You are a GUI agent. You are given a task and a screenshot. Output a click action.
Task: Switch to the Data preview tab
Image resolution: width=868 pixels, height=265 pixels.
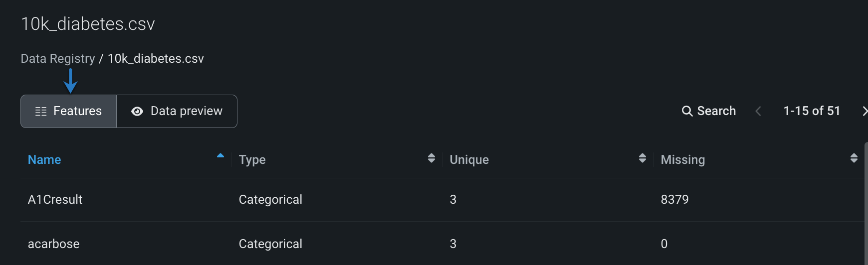177,111
